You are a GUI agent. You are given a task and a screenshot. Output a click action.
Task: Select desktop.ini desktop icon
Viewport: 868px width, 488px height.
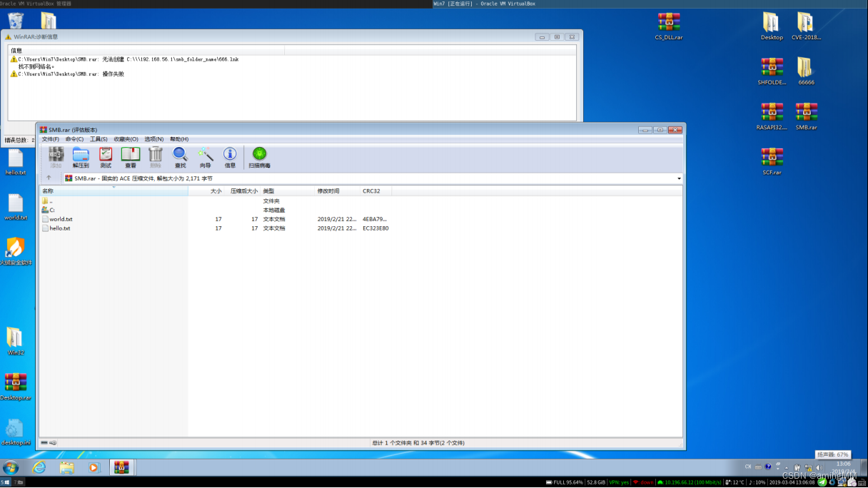click(x=15, y=431)
